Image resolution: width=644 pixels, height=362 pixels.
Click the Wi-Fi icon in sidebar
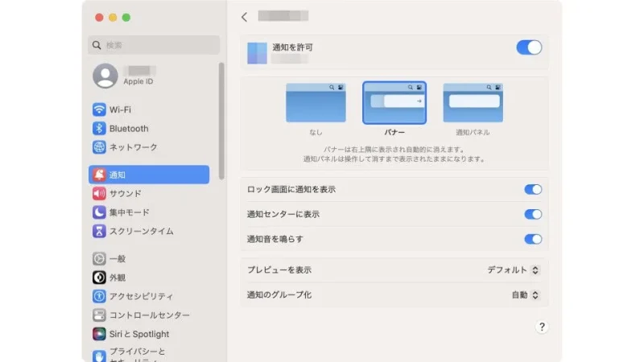[99, 109]
